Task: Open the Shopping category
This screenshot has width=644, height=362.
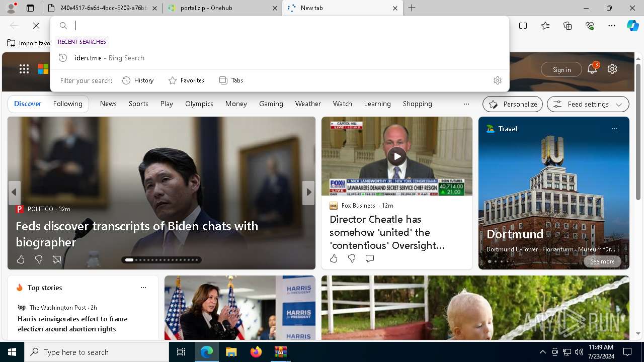Action: click(417, 104)
